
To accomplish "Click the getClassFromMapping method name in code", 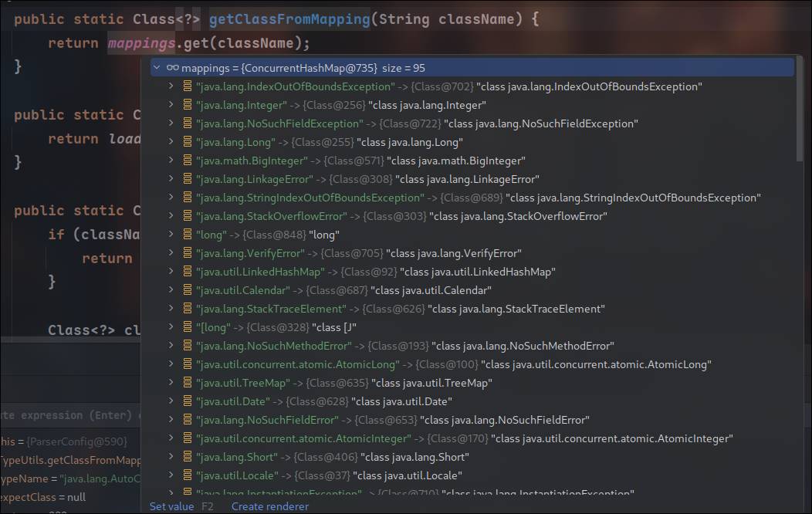I will pos(289,19).
